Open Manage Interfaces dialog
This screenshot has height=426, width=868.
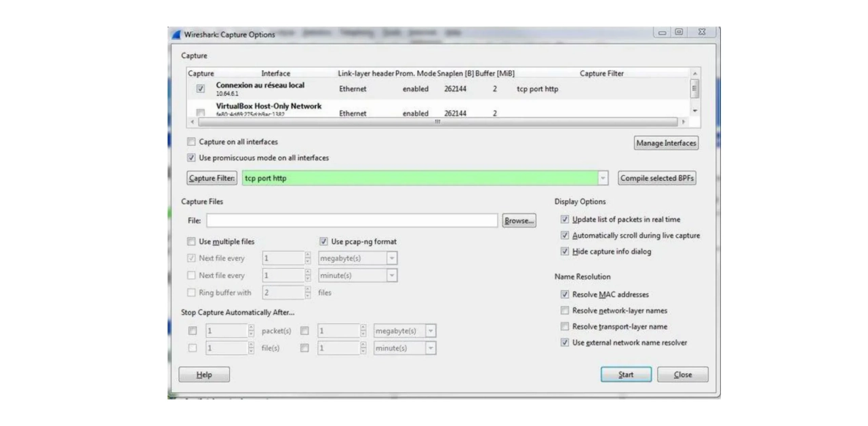(665, 143)
